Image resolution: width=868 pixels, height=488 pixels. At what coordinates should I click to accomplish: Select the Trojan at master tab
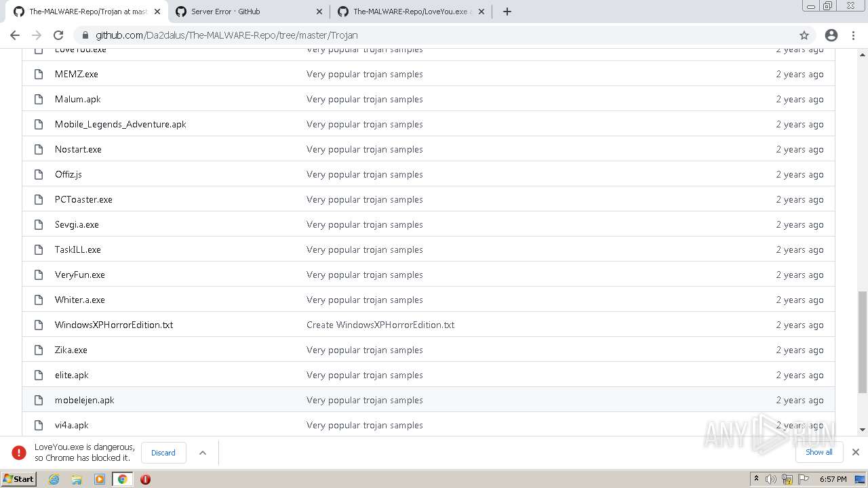click(87, 12)
